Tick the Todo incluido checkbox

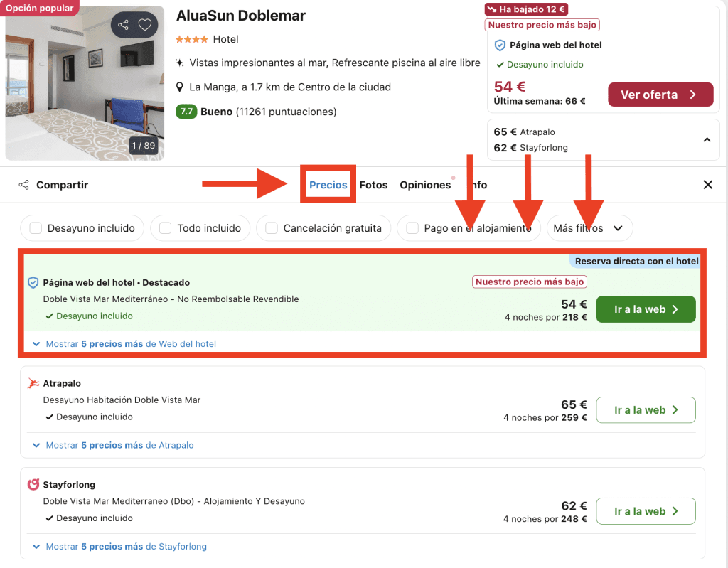point(165,228)
